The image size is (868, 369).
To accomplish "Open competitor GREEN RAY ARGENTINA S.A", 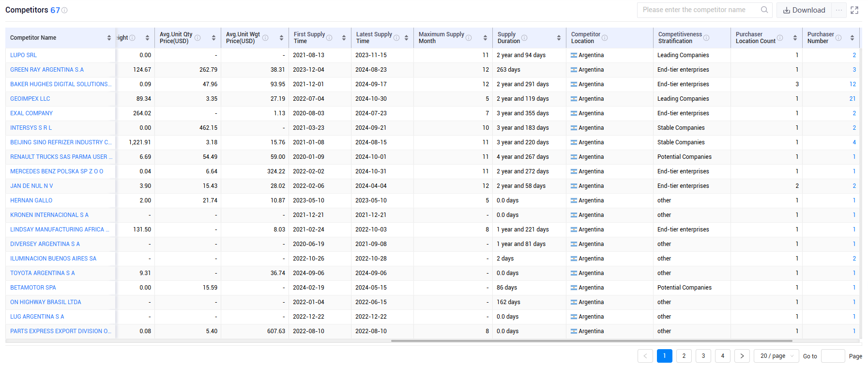I will (x=47, y=70).
